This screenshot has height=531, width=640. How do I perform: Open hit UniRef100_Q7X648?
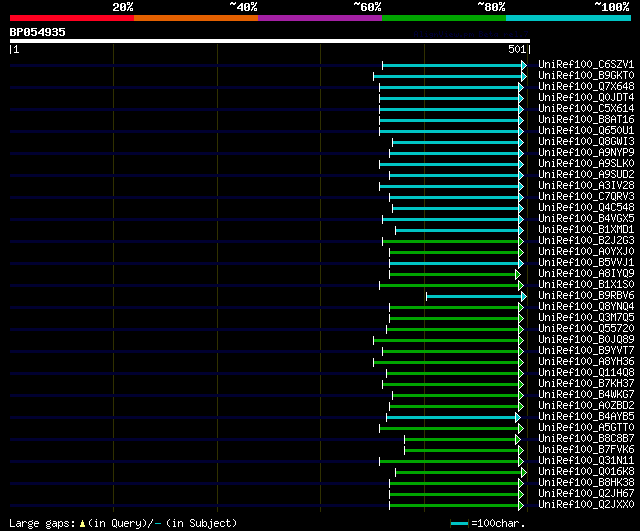pyautogui.click(x=586, y=87)
